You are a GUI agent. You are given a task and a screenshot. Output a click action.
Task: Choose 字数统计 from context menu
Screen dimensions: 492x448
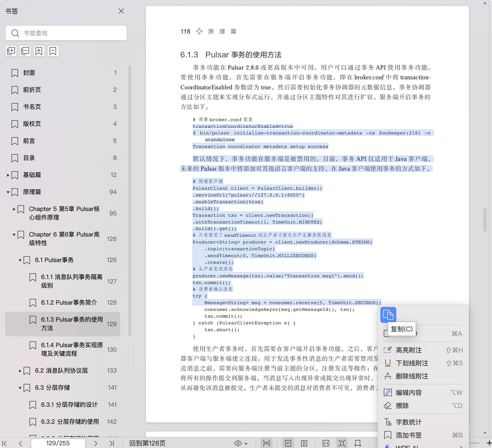pyautogui.click(x=423, y=422)
